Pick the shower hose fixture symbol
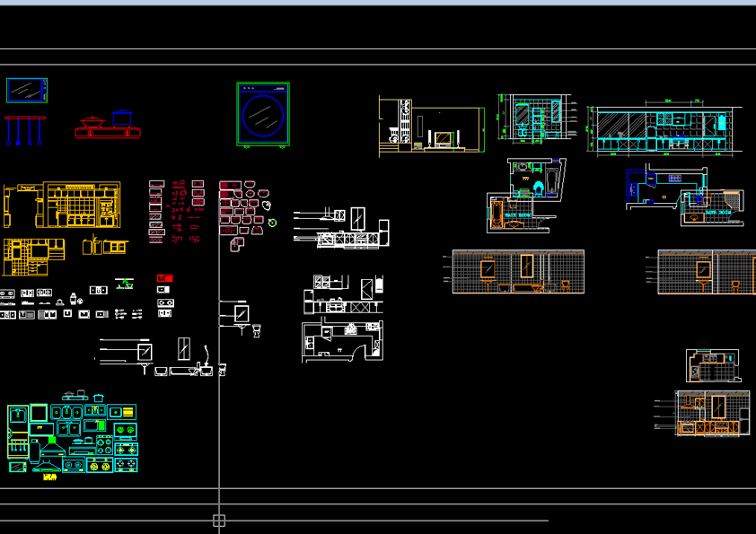The height and width of the screenshot is (534, 756). [207, 355]
